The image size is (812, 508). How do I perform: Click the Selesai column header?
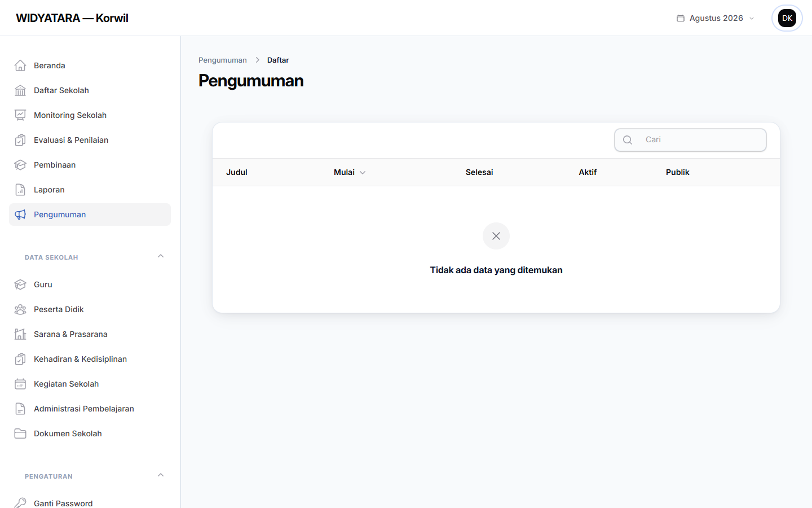pos(479,172)
